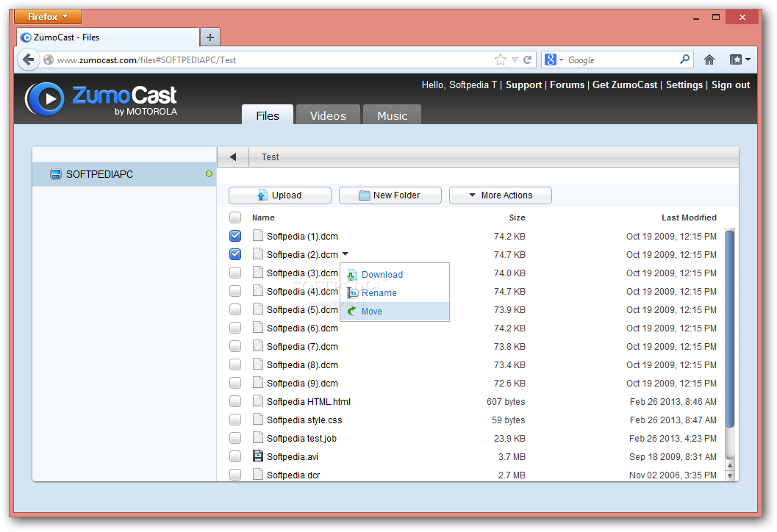Click the file list scroll up arrow
777x532 pixels.
coord(729,466)
